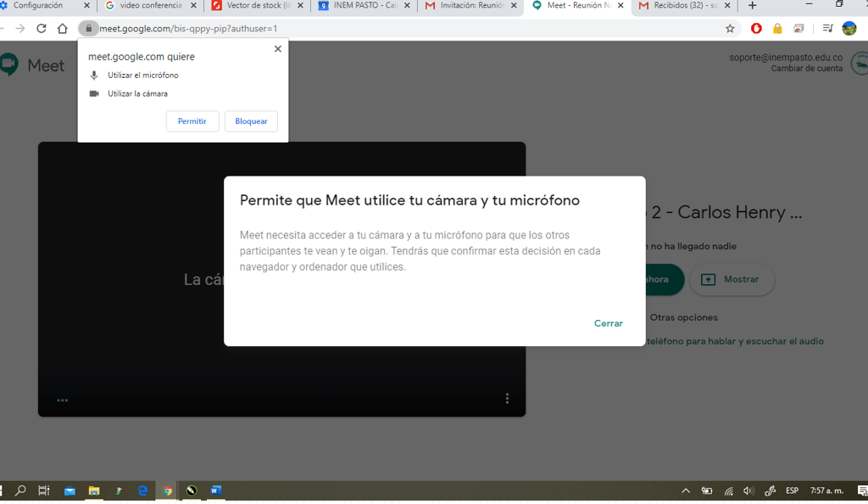Screen dimensions: 868x504
Task: Click Bloquear in the permission popup
Action: pos(251,121)
